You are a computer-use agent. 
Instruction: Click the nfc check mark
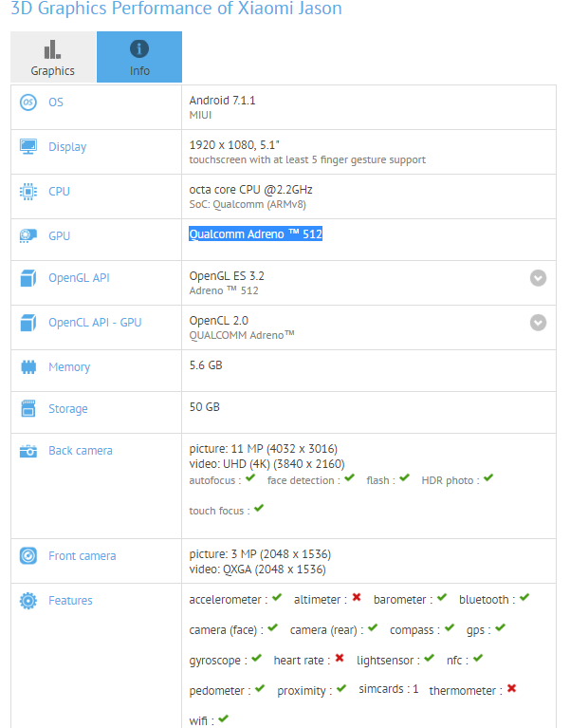tap(478, 658)
